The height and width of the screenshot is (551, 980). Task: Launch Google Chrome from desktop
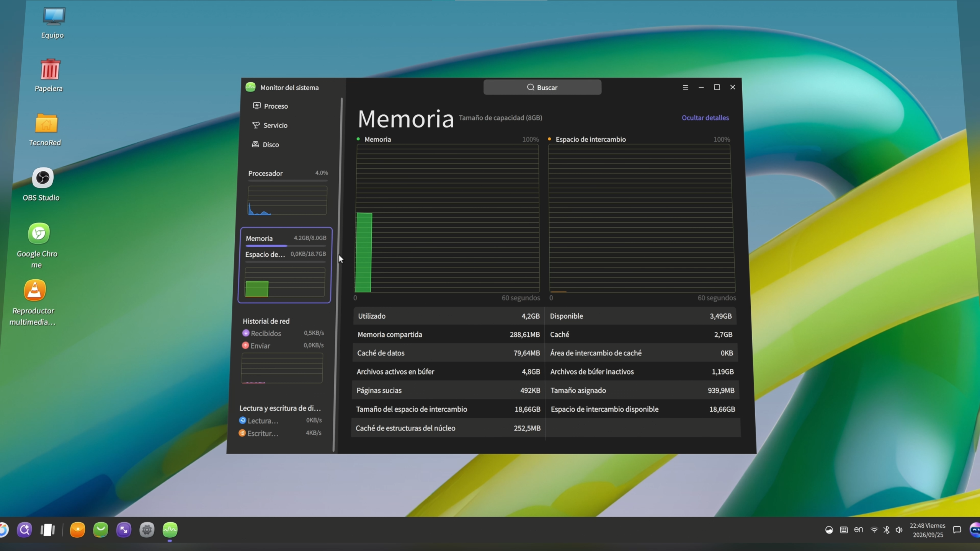pyautogui.click(x=38, y=245)
